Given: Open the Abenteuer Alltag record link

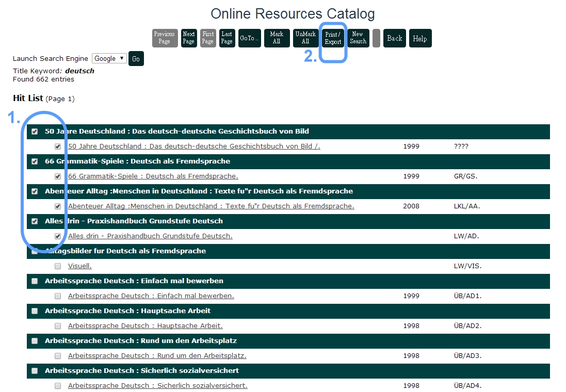Looking at the screenshot, I should pos(211,206).
